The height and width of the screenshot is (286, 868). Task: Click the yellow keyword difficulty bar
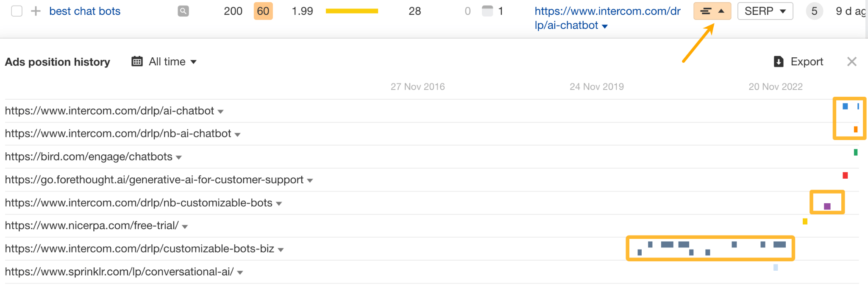[352, 11]
